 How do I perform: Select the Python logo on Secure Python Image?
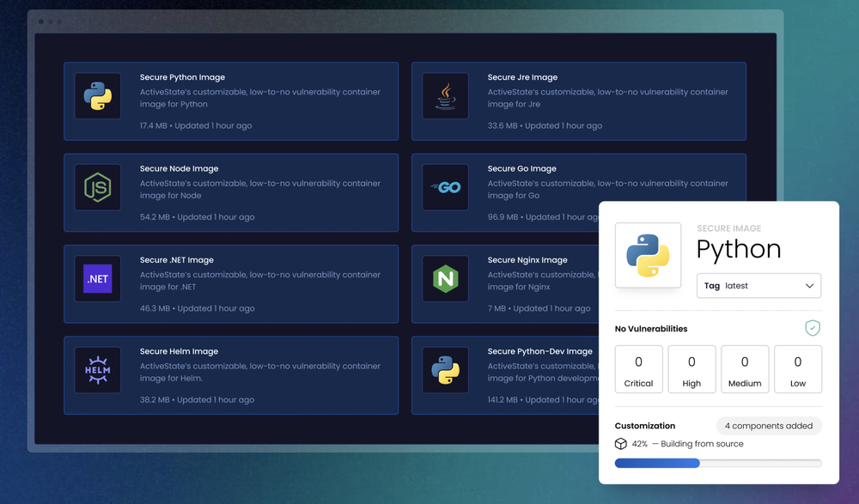97,96
